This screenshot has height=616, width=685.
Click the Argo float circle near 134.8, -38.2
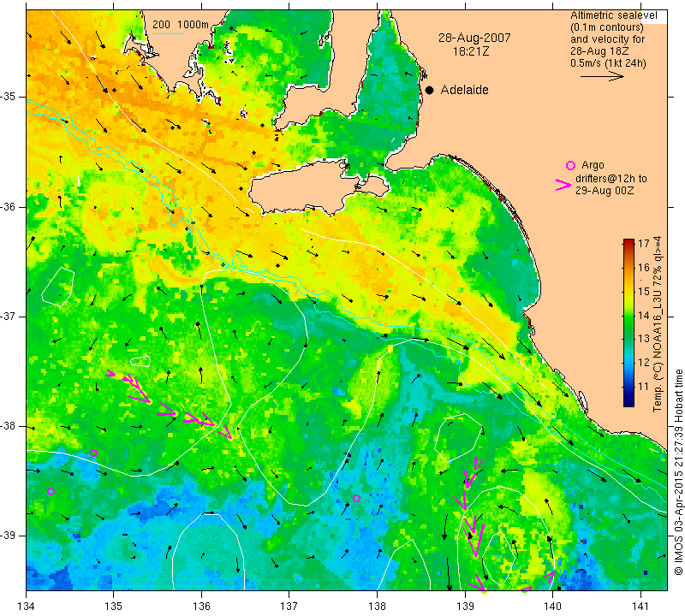tap(93, 453)
